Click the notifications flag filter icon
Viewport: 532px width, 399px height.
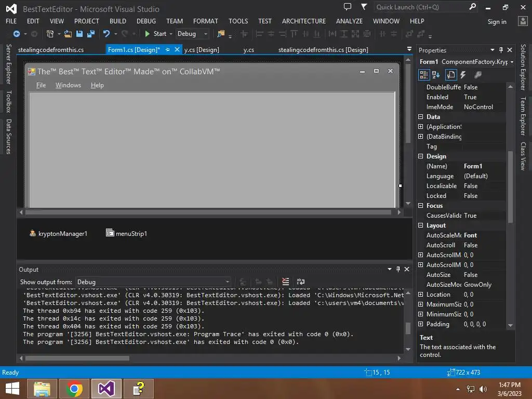(364, 7)
